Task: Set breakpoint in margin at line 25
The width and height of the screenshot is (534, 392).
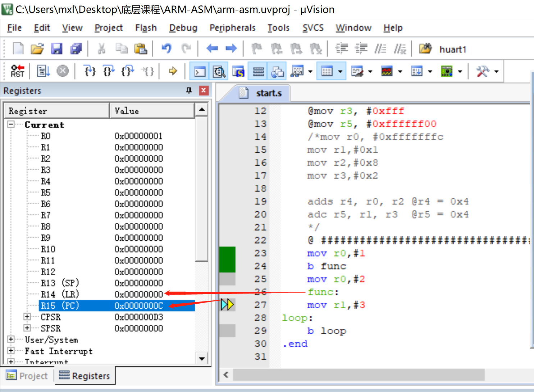Action: pyautogui.click(x=227, y=279)
